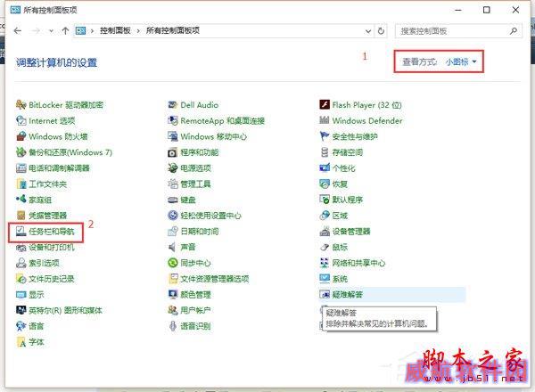Expand chevron before 控制面板 breadcrumb

[92, 31]
